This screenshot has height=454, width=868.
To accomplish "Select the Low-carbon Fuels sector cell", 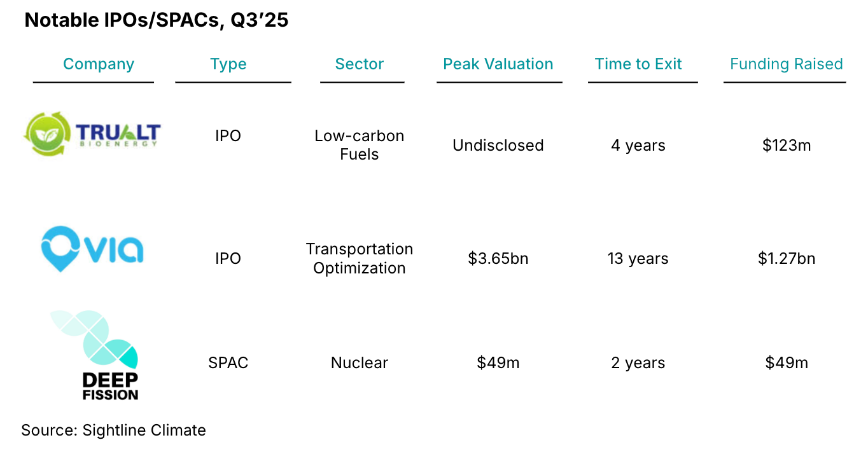I will (360, 145).
